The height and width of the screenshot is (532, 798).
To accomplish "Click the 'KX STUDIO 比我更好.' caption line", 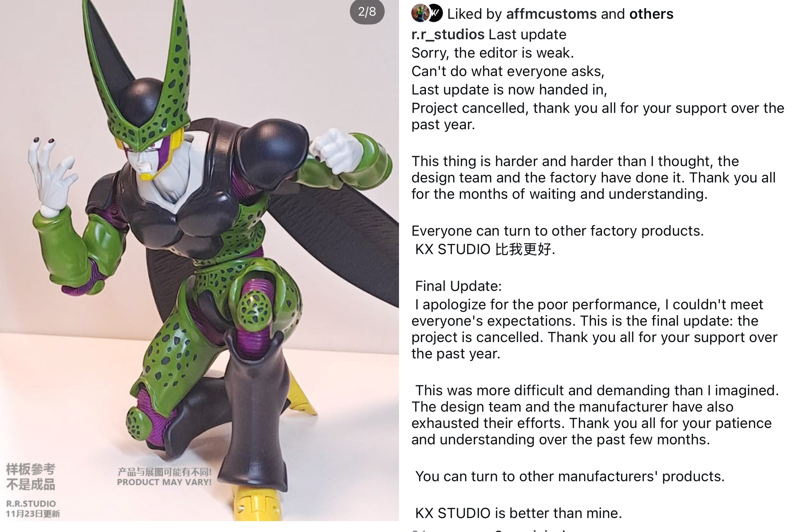I will point(485,249).
